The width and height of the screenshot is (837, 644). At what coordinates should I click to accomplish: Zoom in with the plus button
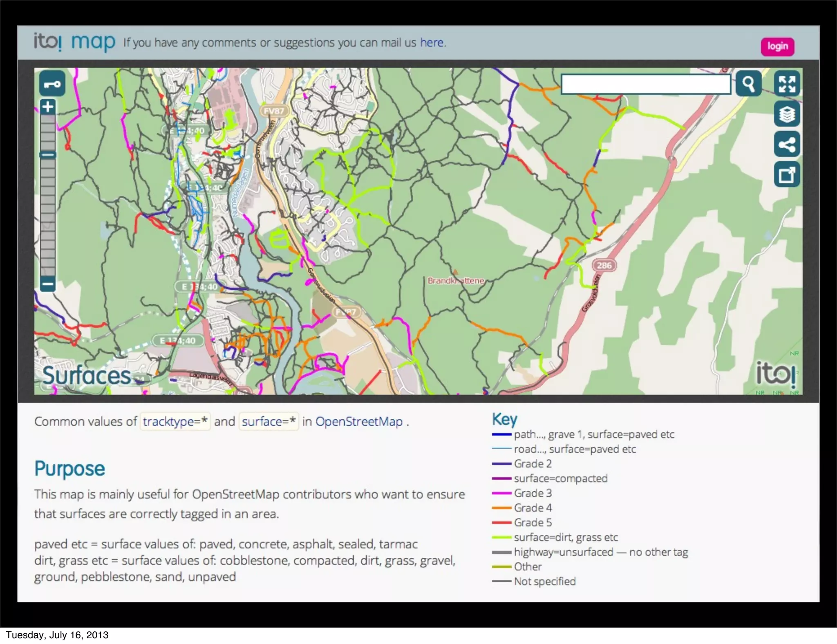48,107
